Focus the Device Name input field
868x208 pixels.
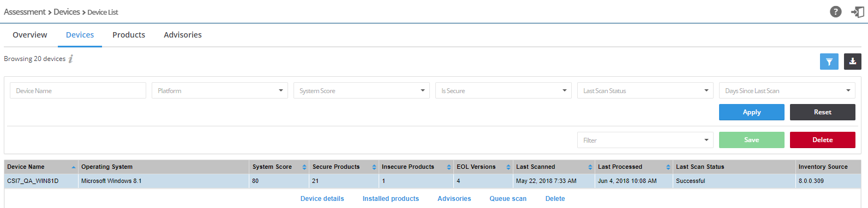[78, 90]
